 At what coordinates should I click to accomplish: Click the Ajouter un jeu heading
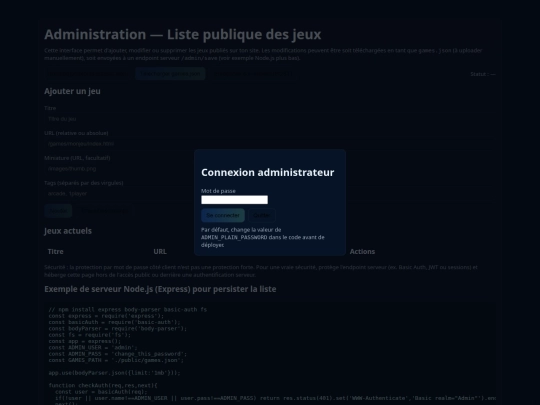coord(72,91)
